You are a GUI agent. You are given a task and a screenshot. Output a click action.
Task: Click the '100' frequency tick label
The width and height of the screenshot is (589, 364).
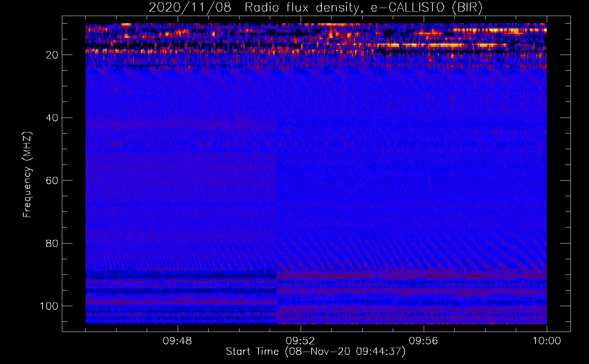point(49,306)
